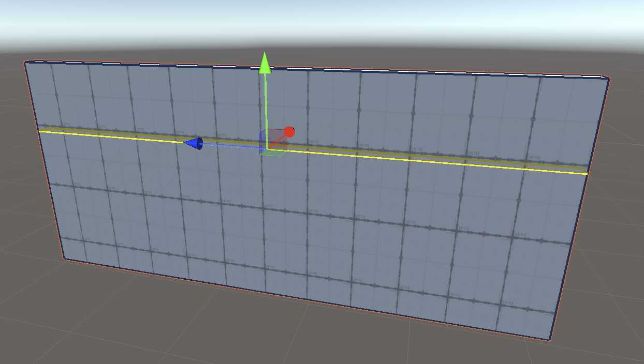
Task: Select the wall's top-left corner vertex
Action: [x=25, y=62]
